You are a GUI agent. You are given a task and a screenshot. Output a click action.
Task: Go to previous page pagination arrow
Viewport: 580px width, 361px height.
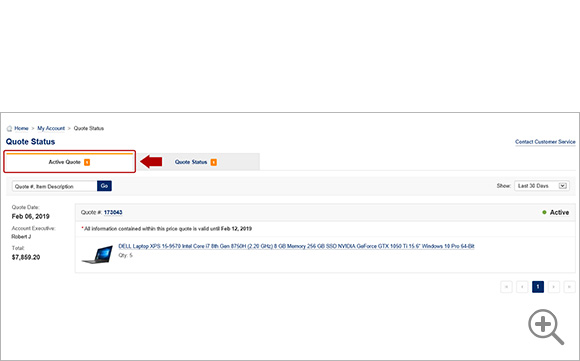[522, 287]
